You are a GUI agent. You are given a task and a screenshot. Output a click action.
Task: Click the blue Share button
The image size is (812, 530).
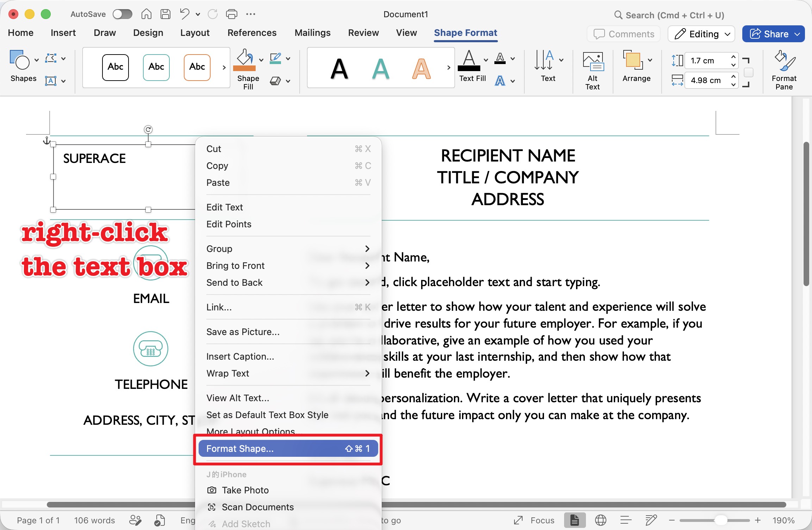click(773, 34)
